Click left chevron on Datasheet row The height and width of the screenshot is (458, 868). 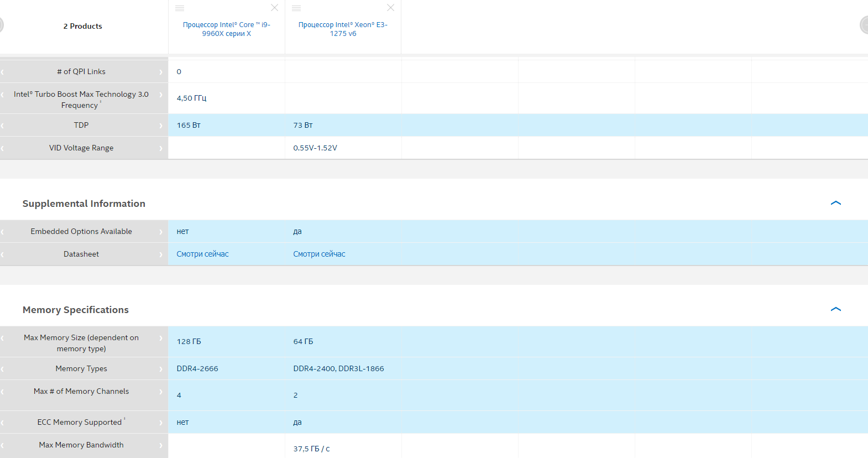point(3,254)
